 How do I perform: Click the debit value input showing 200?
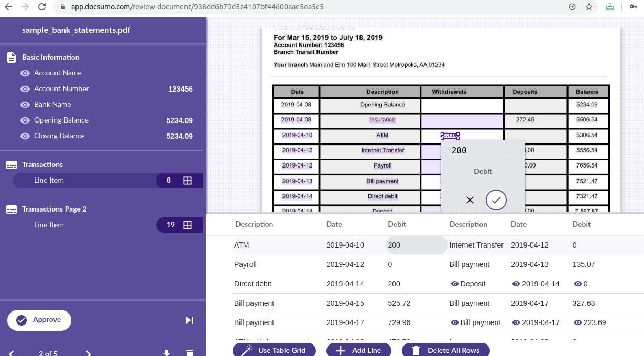pyautogui.click(x=483, y=151)
